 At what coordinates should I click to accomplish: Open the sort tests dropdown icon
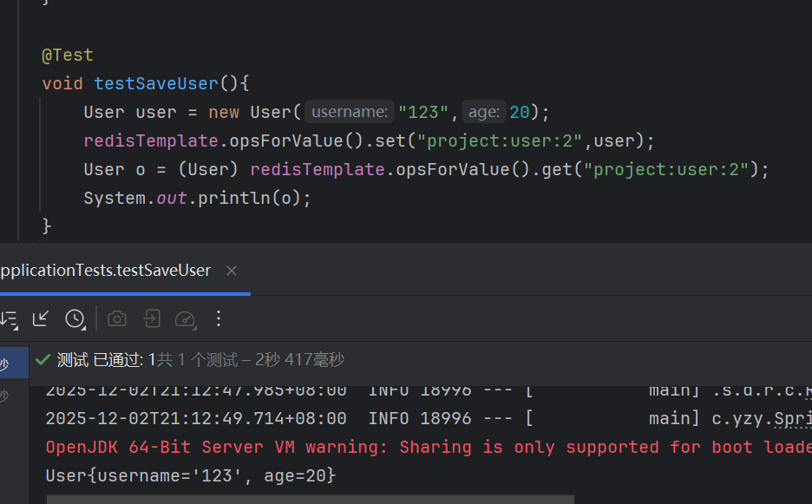[10, 319]
